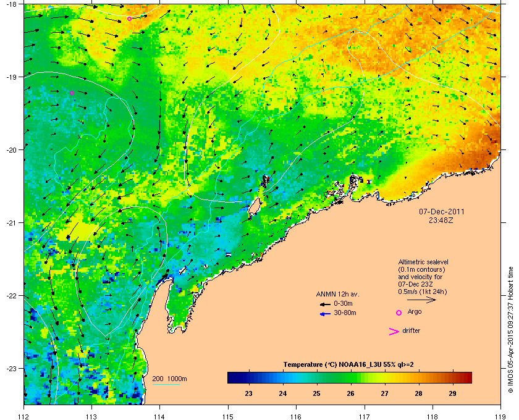This screenshot has height=420, width=519.
Task: Click the '0.5m/s (1kt 24h)' scale text
Action: click(423, 292)
